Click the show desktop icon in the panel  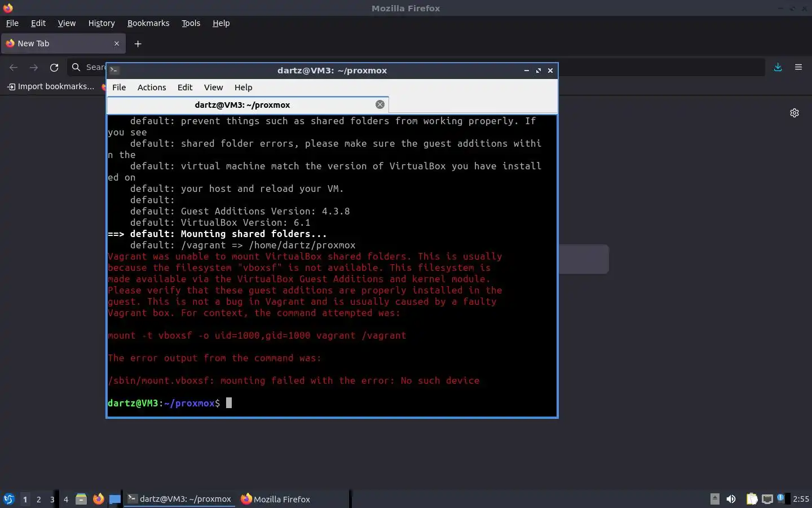[115, 499]
